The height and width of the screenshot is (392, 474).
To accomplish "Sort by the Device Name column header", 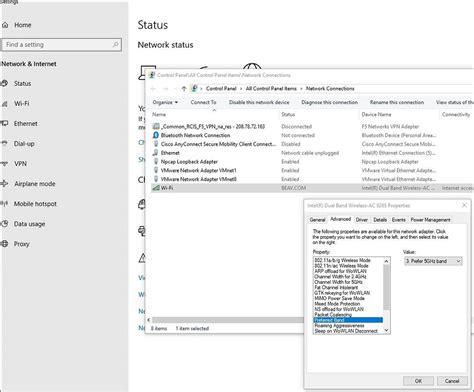I will [x=376, y=114].
